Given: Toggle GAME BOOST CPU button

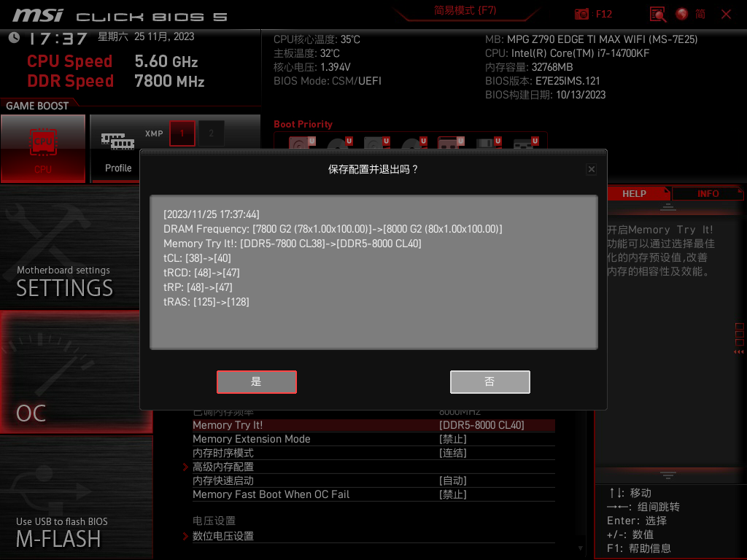Looking at the screenshot, I should pos(43,149).
